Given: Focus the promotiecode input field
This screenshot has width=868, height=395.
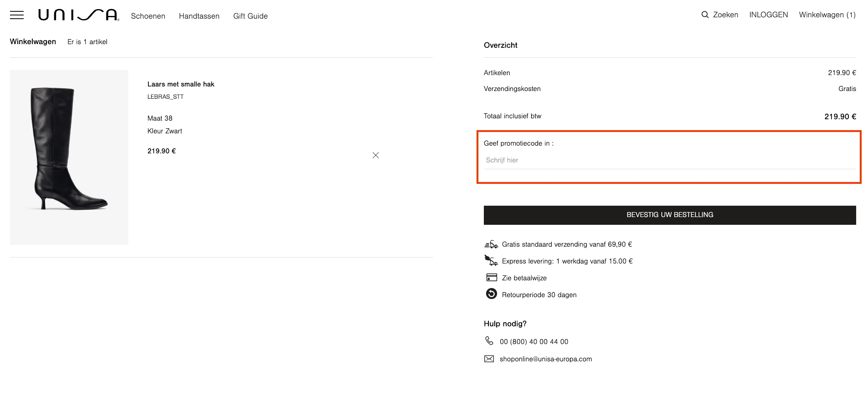Looking at the screenshot, I should coord(669,160).
